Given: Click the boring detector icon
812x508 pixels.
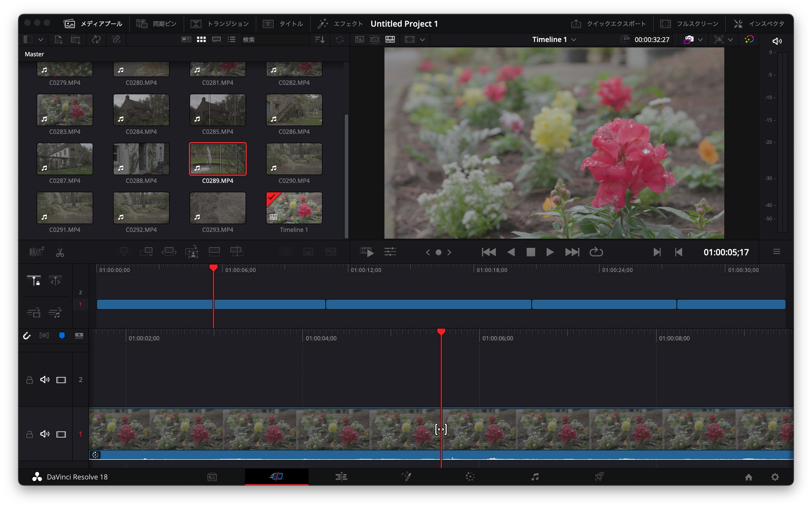Looking at the screenshot, I should tap(36, 252).
